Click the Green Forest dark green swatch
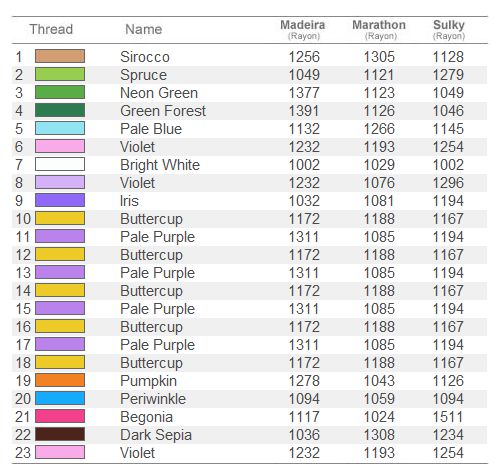 (x=60, y=110)
